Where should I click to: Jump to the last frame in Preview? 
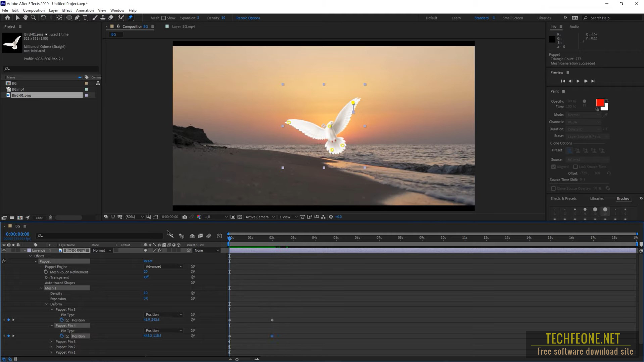coord(593,81)
